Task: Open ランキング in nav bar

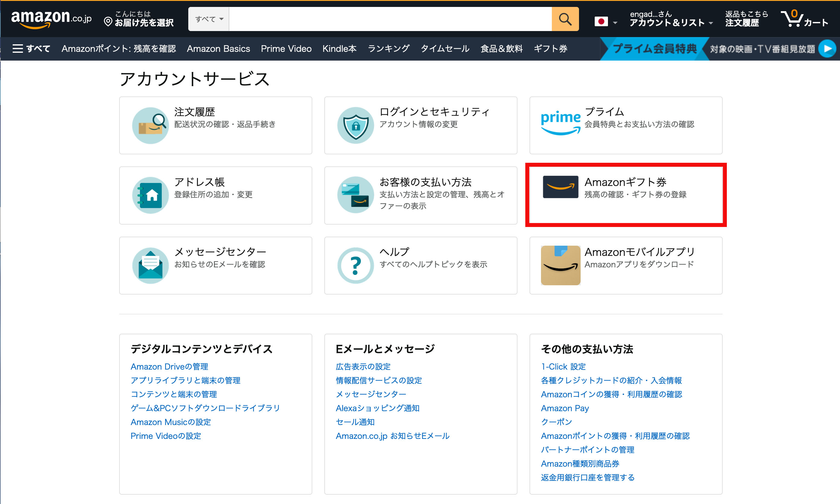Action: tap(389, 49)
